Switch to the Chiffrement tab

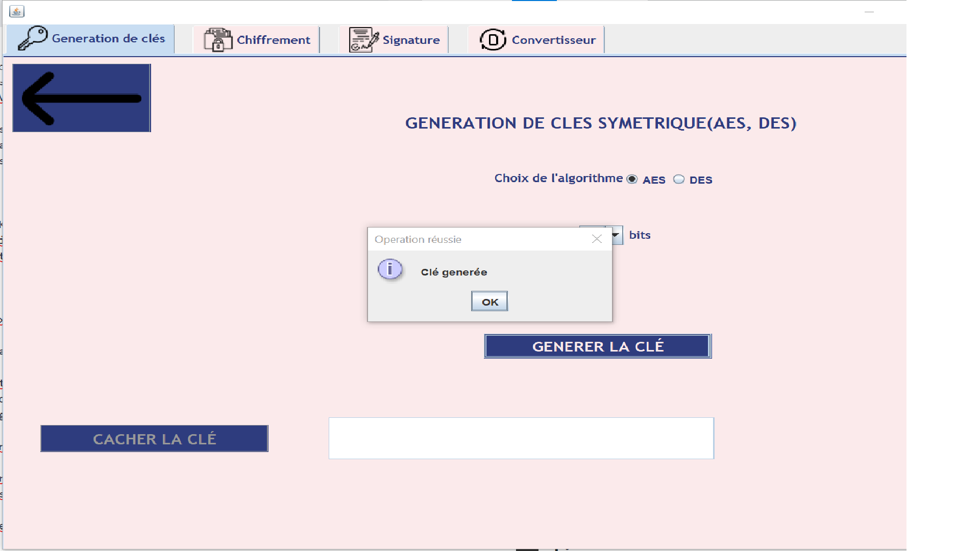256,40
